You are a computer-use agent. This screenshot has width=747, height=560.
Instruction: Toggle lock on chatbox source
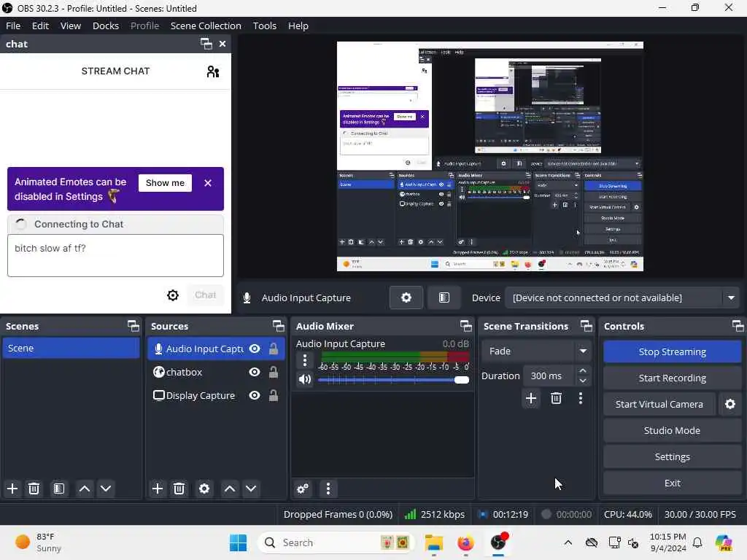[274, 372]
